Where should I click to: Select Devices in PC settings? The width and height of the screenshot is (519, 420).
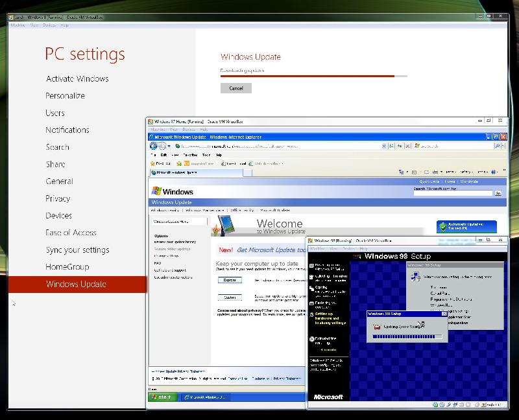point(59,216)
